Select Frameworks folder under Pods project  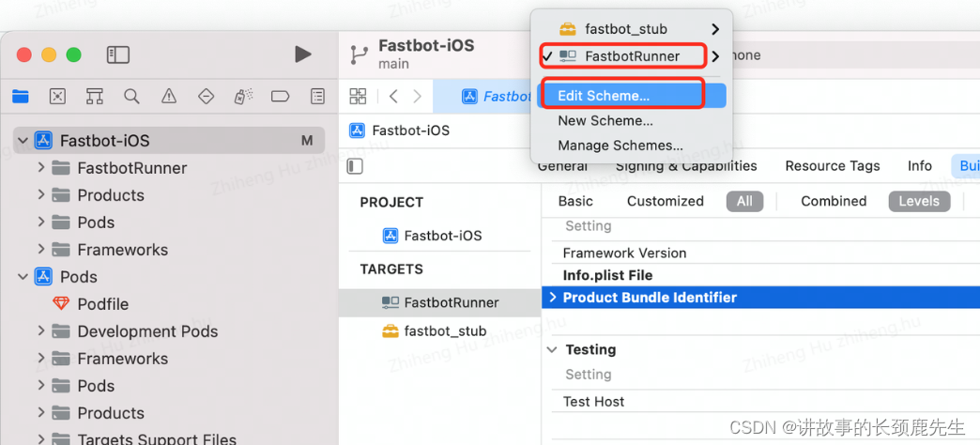(122, 359)
